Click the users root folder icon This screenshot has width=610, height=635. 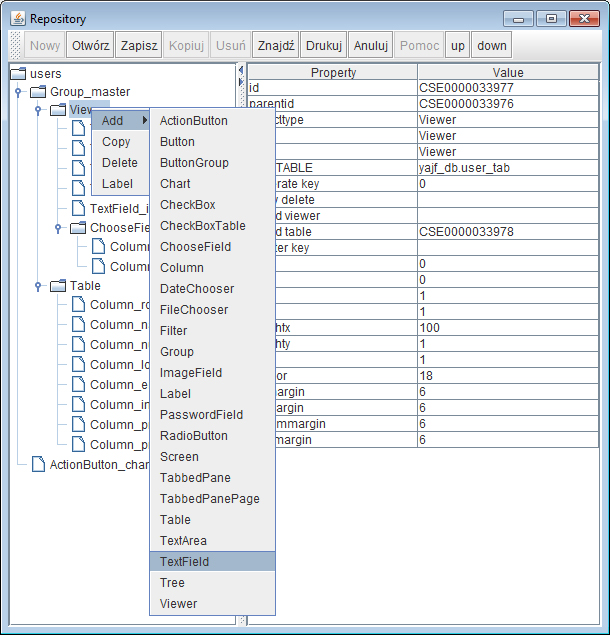tap(18, 74)
